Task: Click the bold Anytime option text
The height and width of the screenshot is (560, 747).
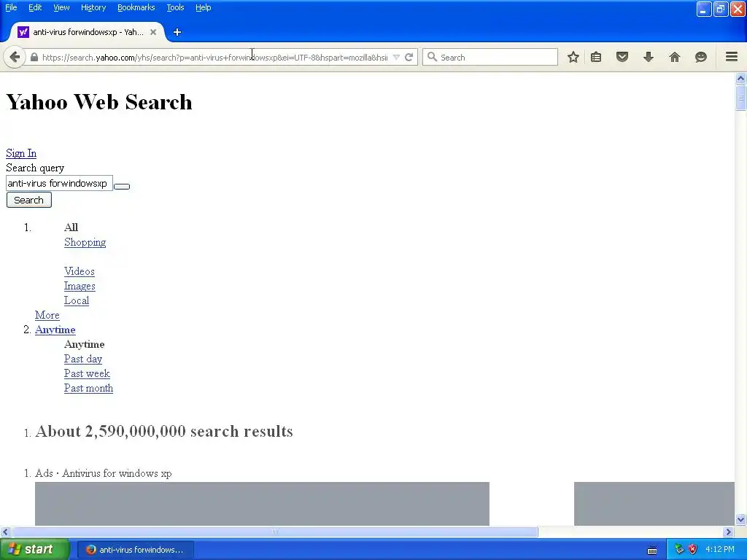Action: click(x=85, y=344)
